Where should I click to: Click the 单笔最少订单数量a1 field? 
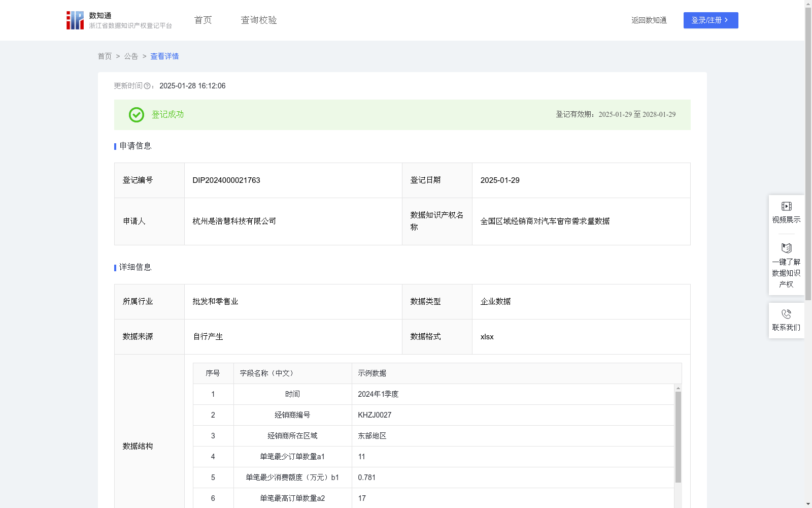292,457
